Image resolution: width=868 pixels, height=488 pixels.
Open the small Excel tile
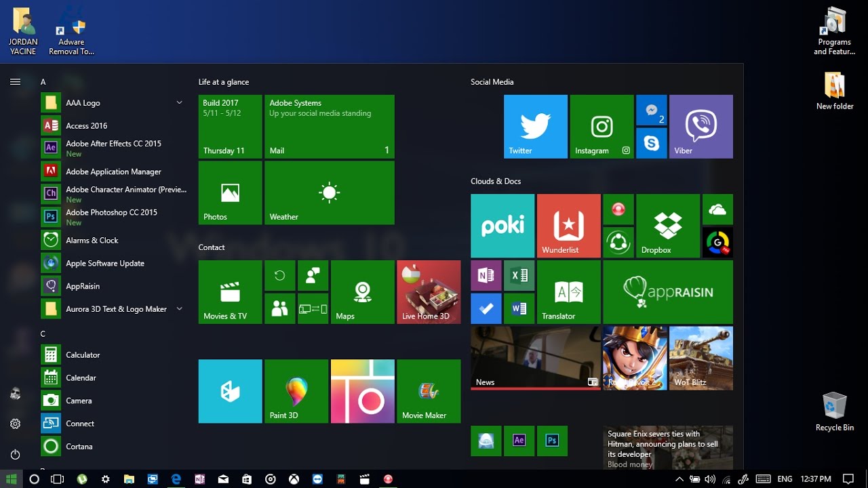click(519, 276)
